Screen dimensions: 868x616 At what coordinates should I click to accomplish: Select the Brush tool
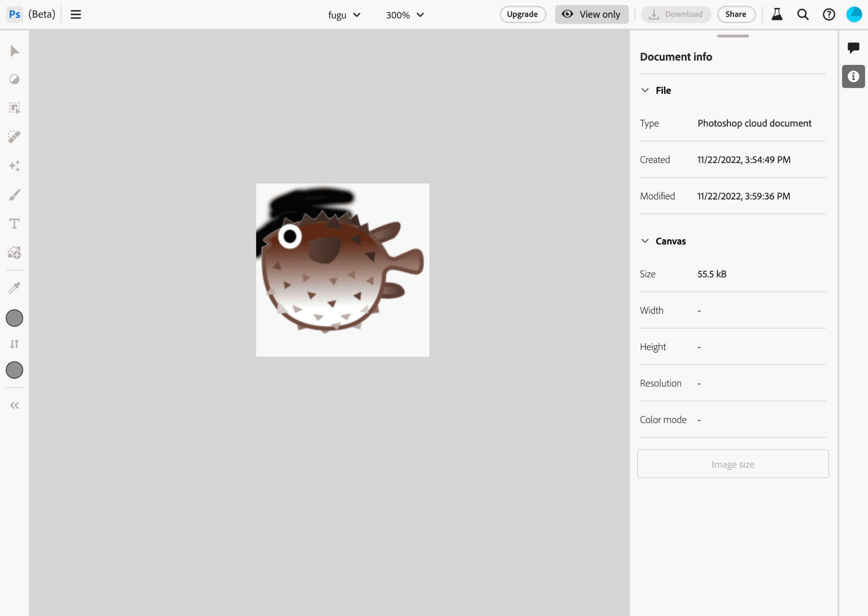tap(15, 194)
